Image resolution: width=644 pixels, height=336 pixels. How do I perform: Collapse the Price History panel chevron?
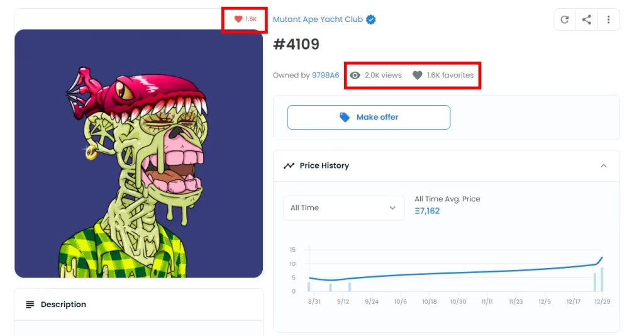coord(603,165)
